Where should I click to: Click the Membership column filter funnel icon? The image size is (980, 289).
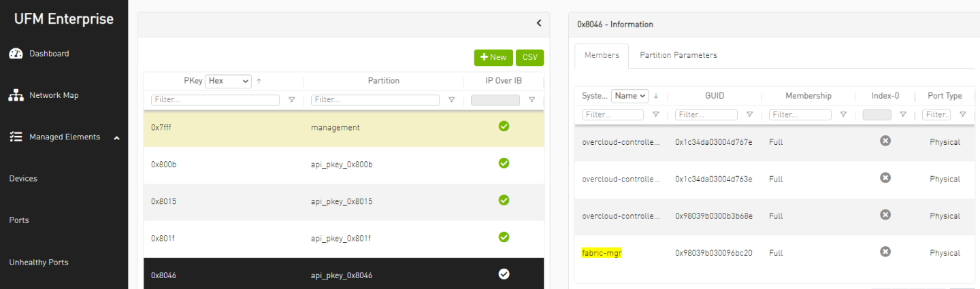click(x=843, y=115)
